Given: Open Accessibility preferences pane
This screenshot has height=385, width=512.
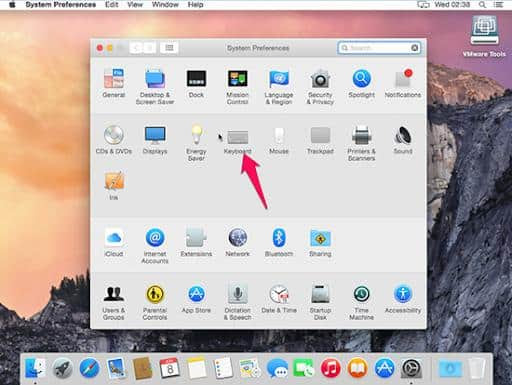Looking at the screenshot, I should 403,299.
